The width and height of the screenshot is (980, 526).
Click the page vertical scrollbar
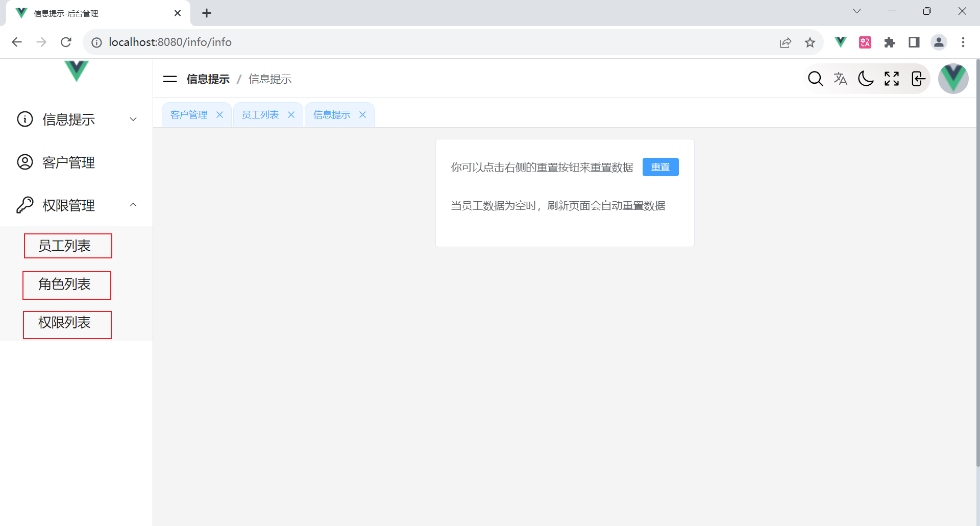[977, 263]
